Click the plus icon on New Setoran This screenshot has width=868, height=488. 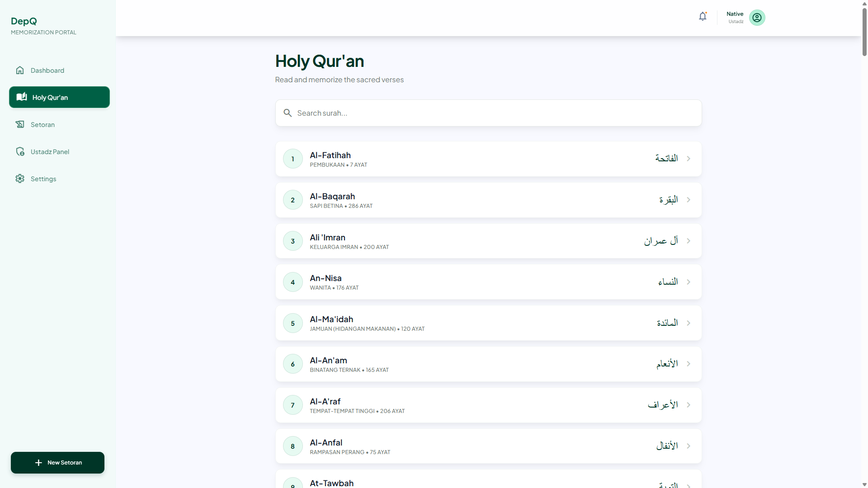tap(38, 463)
